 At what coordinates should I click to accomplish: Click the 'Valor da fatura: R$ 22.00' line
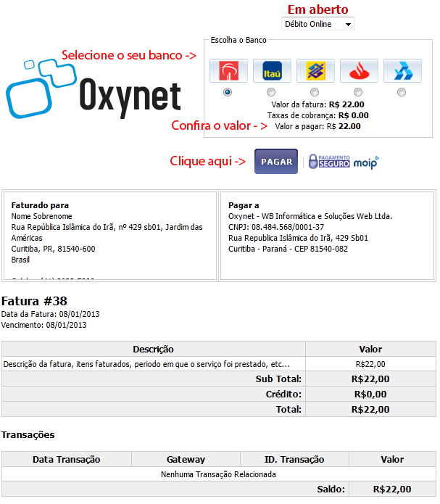click(317, 104)
